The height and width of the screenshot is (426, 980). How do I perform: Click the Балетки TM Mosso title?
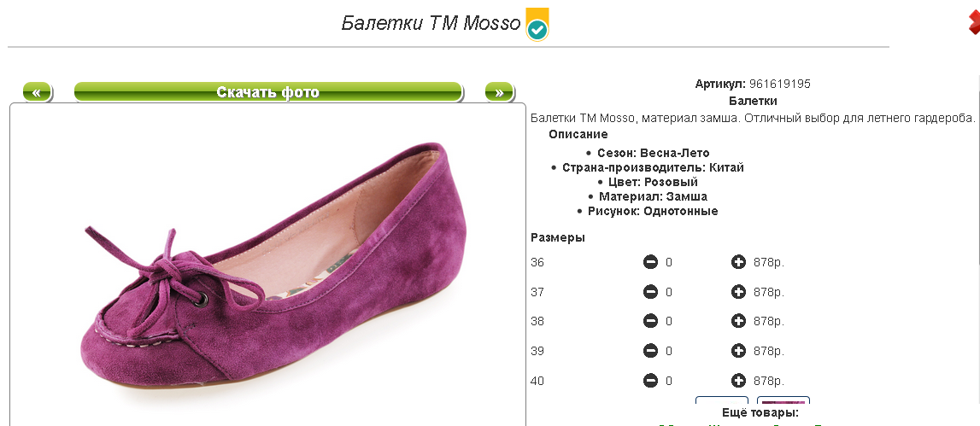pos(431,23)
